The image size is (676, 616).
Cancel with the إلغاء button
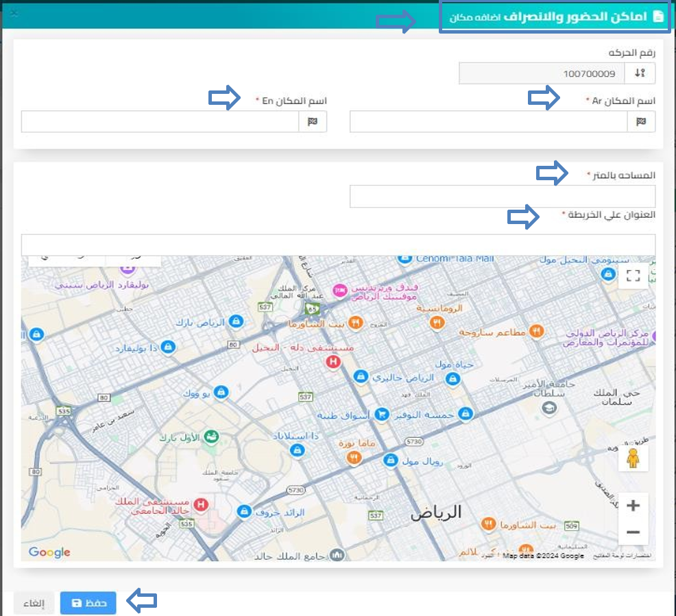(34, 603)
